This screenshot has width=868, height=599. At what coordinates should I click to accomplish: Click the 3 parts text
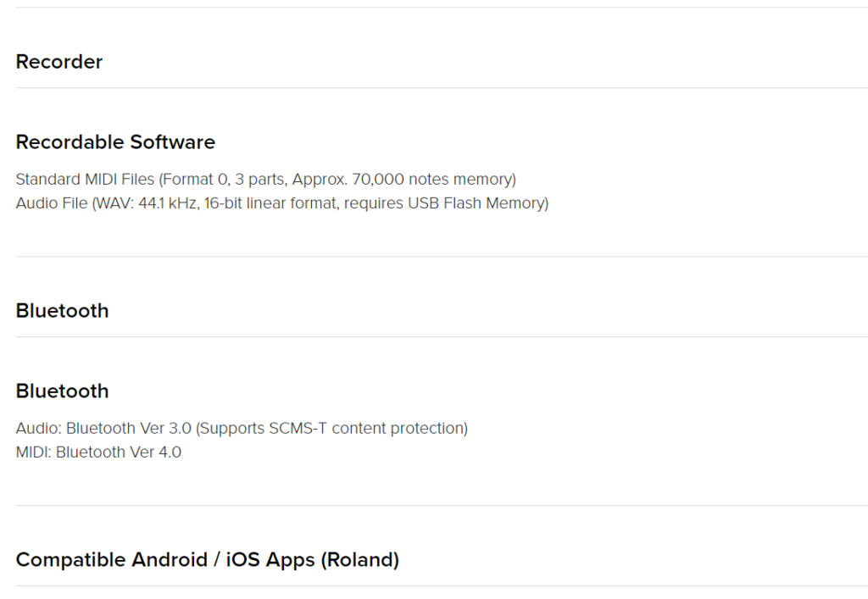[259, 180]
